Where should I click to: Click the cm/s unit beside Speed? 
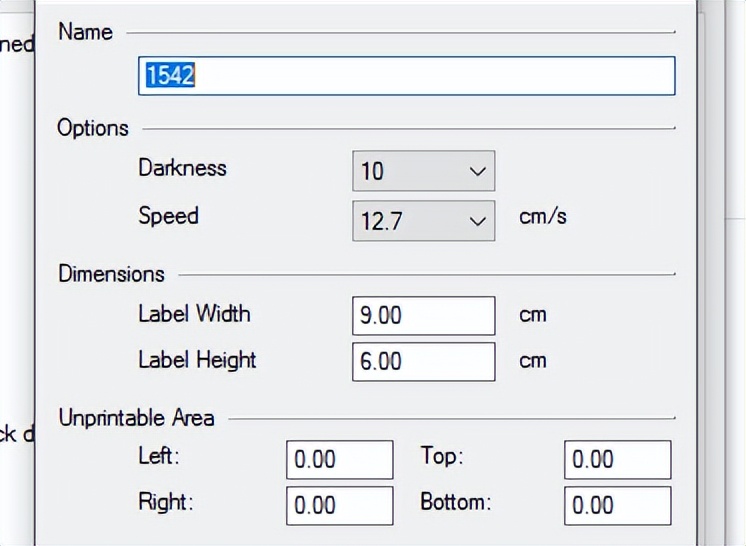(543, 216)
